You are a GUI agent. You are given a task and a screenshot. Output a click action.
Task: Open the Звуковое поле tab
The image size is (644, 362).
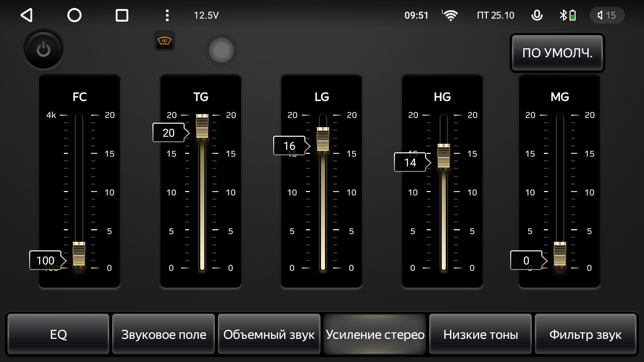point(164,334)
